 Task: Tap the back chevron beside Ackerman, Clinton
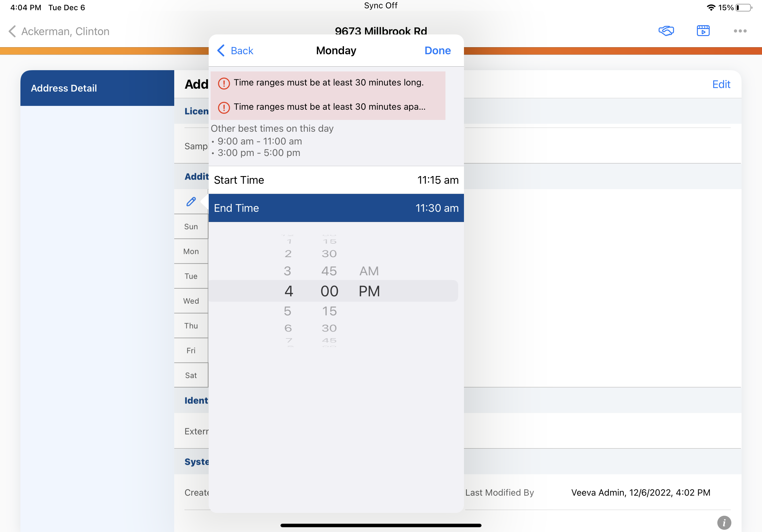point(12,32)
